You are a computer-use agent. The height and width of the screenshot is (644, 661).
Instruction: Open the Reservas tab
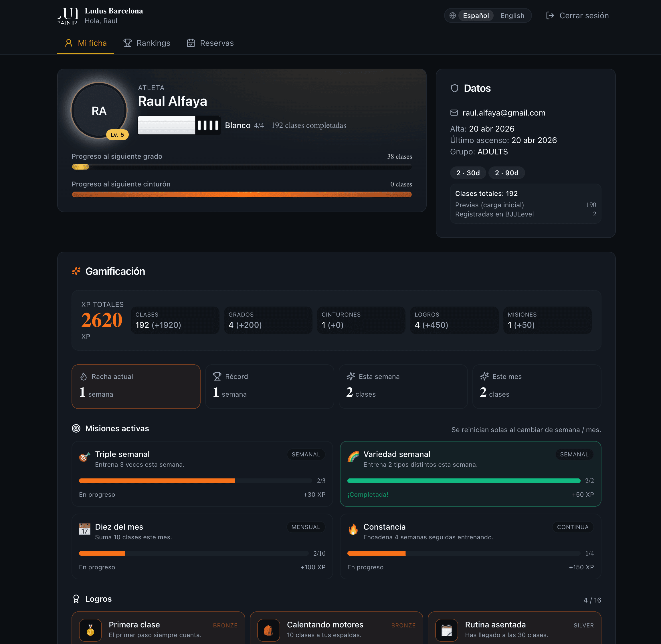coord(210,43)
